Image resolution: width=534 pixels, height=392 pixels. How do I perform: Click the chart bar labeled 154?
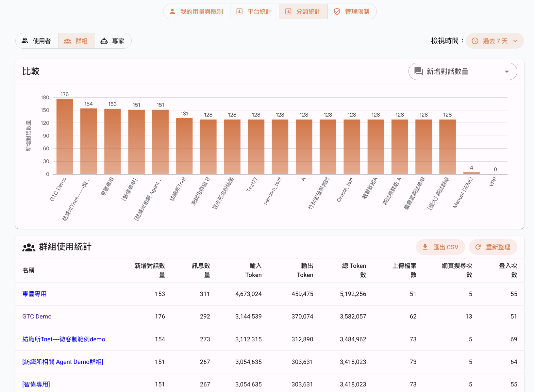click(x=89, y=141)
